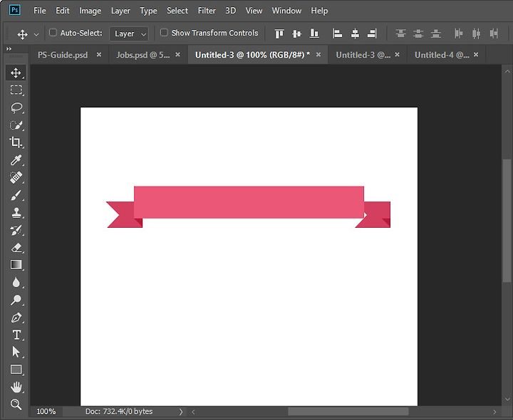The width and height of the screenshot is (513, 420).
Task: Click the Photoshop Ps logo icon
Action: (14, 10)
